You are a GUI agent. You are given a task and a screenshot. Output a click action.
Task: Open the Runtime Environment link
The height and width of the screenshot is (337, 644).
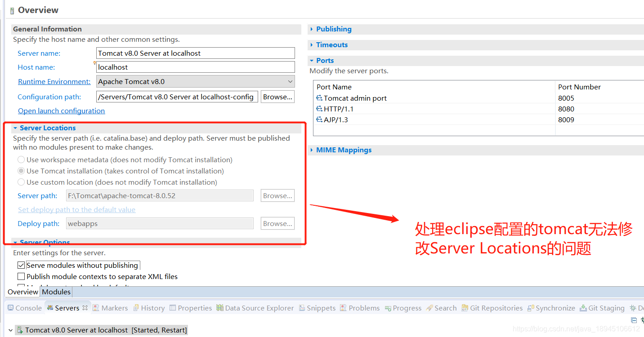[x=54, y=81]
